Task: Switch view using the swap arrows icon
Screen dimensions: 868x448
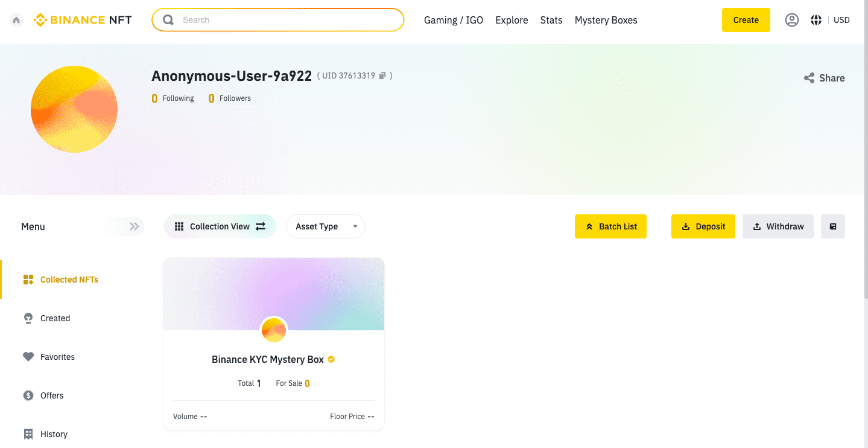Action: click(261, 226)
